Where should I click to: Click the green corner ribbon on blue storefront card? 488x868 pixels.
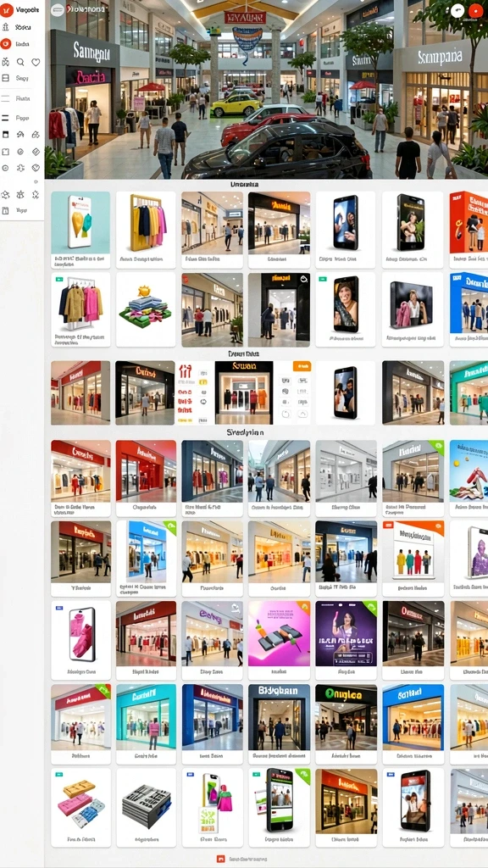(169, 527)
